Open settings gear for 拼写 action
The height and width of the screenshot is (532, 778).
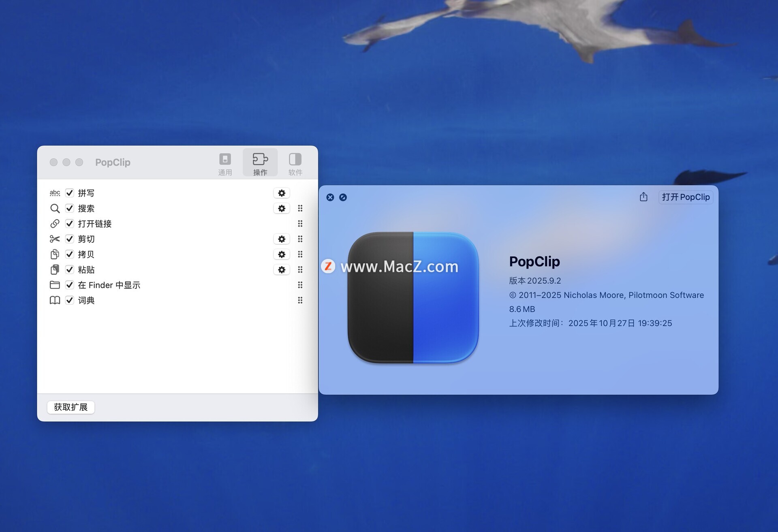click(x=282, y=193)
